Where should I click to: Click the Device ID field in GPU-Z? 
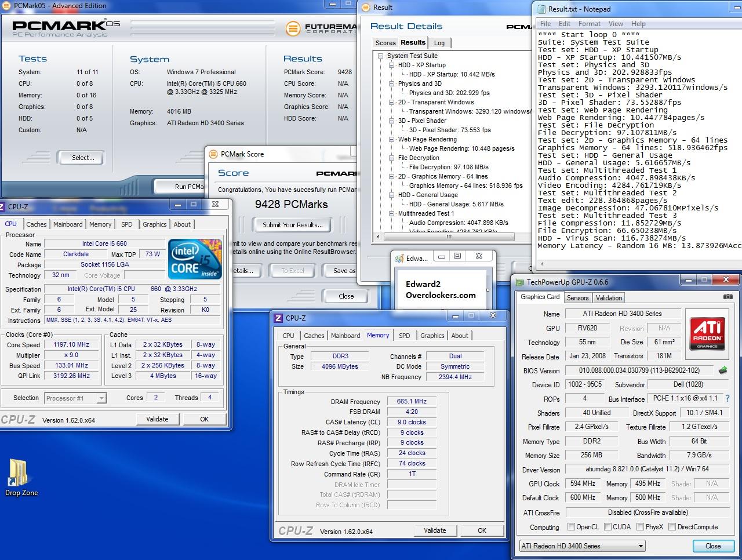click(584, 384)
